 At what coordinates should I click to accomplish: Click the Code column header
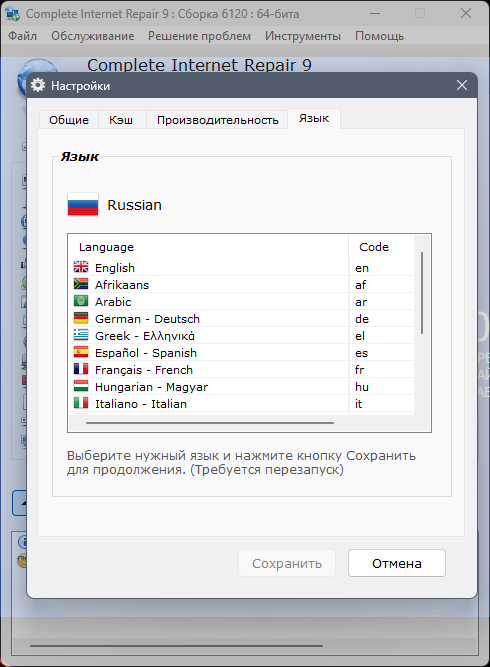pyautogui.click(x=381, y=247)
